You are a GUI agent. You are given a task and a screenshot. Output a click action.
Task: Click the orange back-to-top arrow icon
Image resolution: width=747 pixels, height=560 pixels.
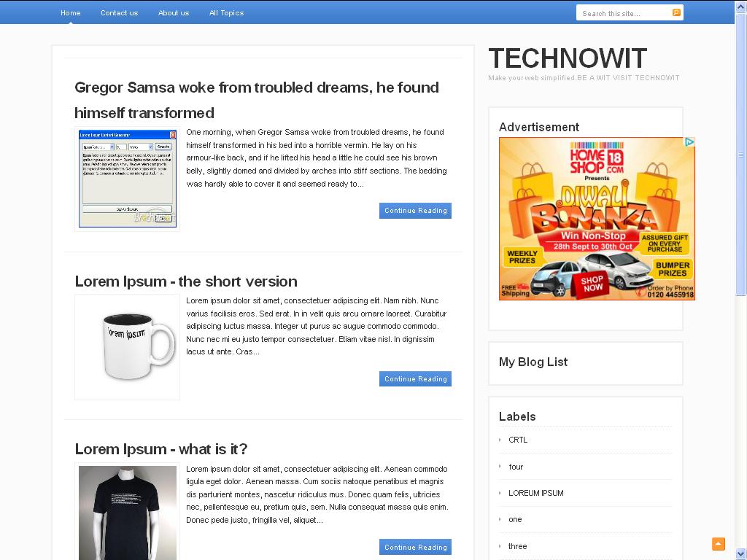coord(718,543)
